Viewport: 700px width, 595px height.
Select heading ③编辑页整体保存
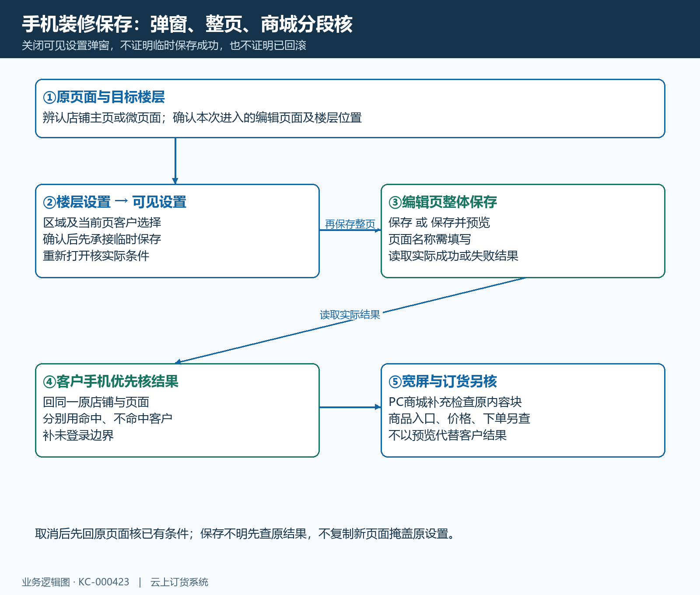[443, 202]
